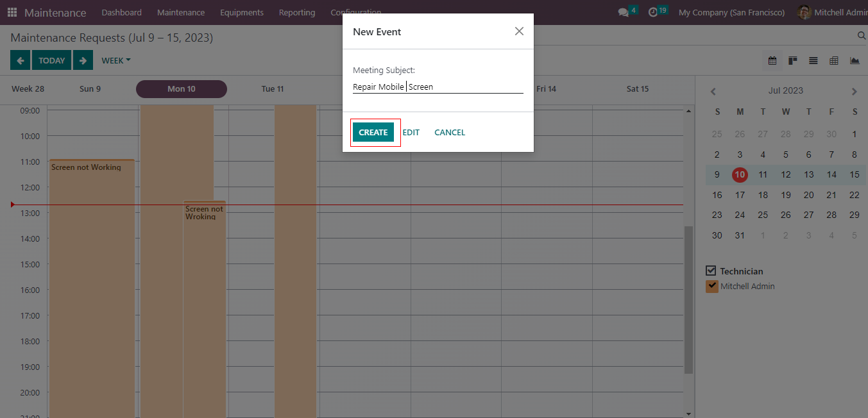Click CANCEL in the New Event dialog
This screenshot has width=868, height=418.
[x=450, y=132]
